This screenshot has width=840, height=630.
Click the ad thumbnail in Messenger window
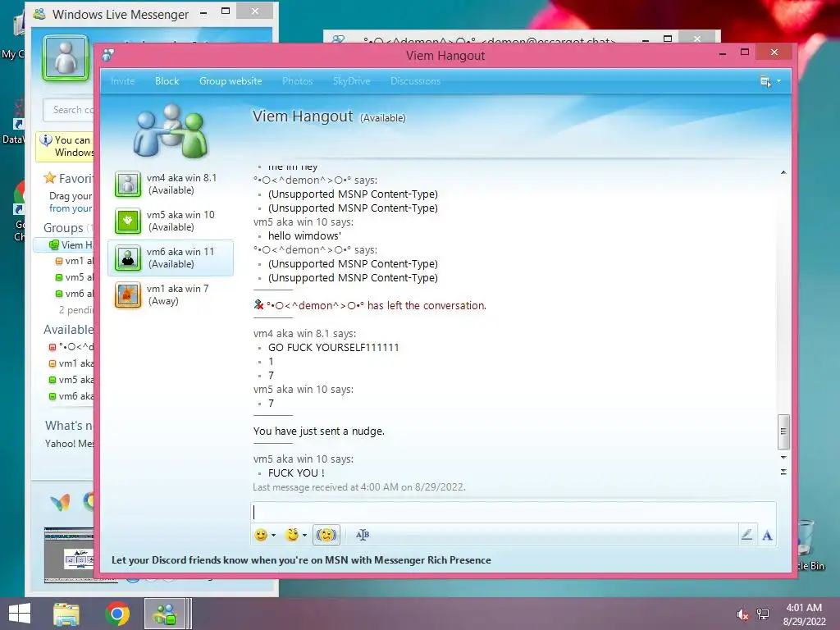pos(69,555)
